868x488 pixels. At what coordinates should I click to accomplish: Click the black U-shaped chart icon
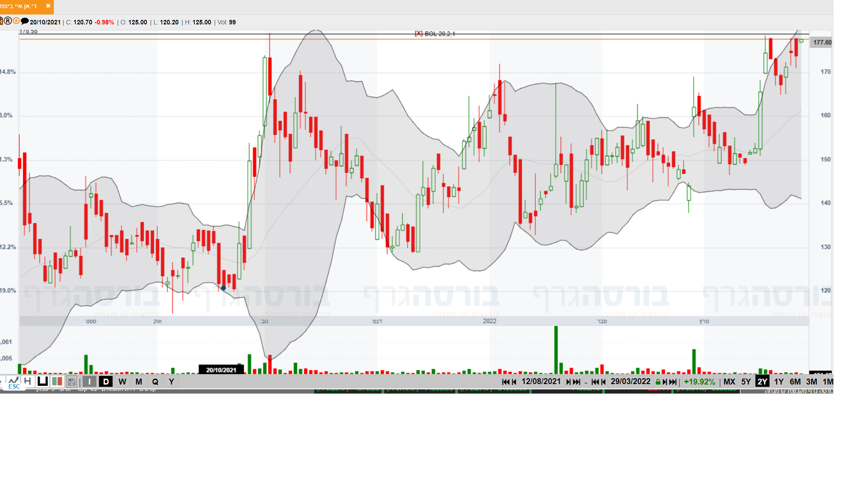coord(42,381)
